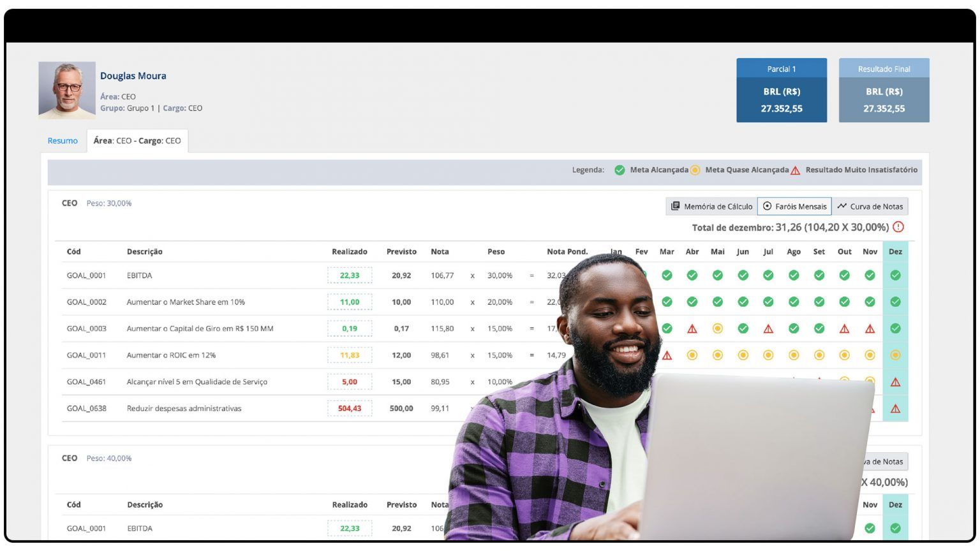The width and height of the screenshot is (980, 551).
Task: Click GOAL_0002's green check under Mar
Action: click(x=667, y=302)
